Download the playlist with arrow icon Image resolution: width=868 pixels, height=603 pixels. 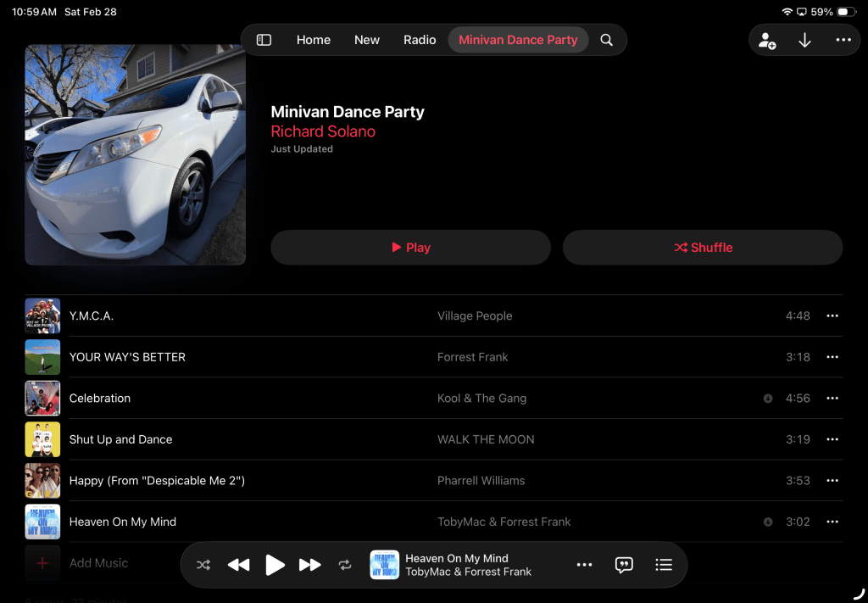click(805, 40)
